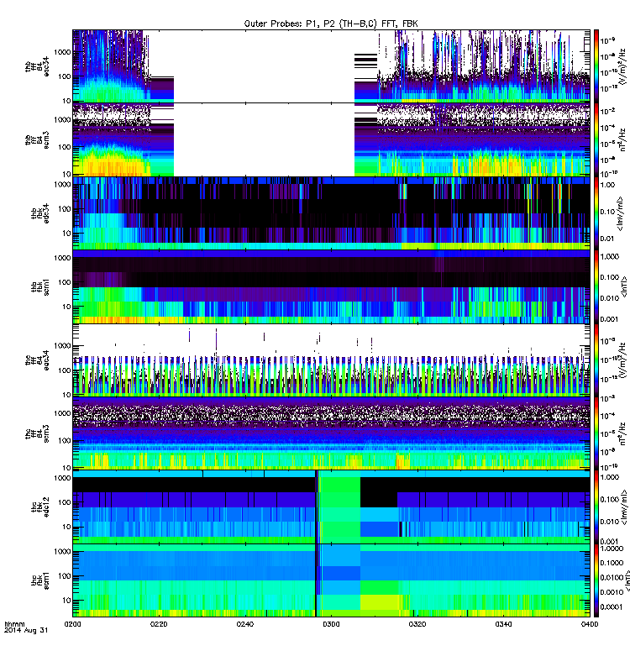The height and width of the screenshot is (672, 630).
Task: Click the 1.0000 colorbar value of thc fbk scm1
Action: coord(612,549)
